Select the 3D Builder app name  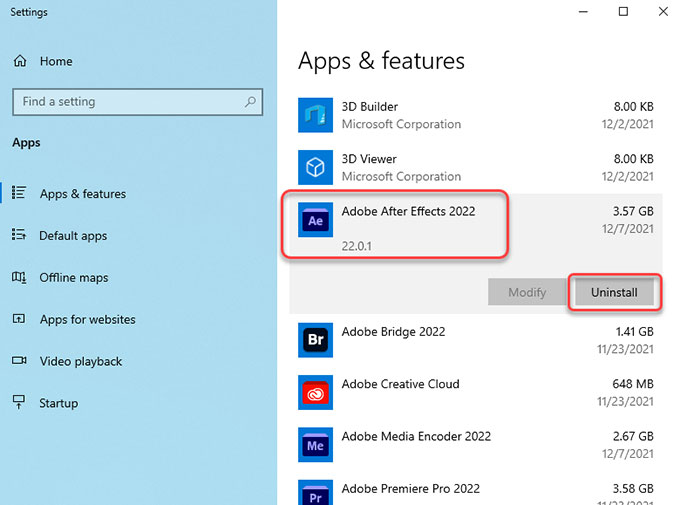[369, 107]
